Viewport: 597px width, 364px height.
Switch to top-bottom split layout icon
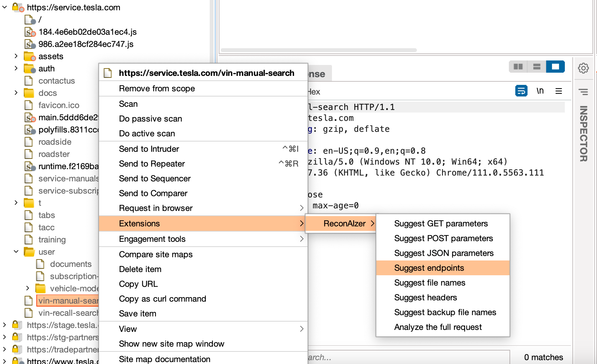coord(537,67)
